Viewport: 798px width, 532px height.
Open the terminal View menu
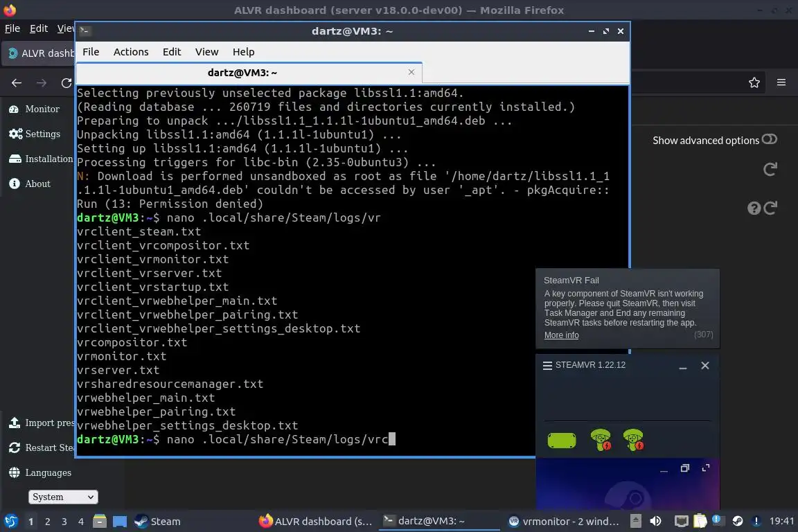click(206, 52)
